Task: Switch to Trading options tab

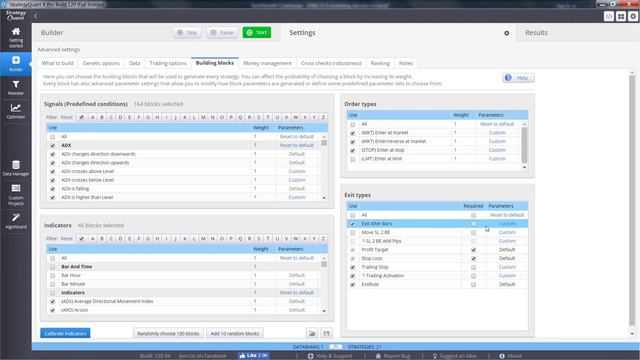Action: [x=168, y=63]
